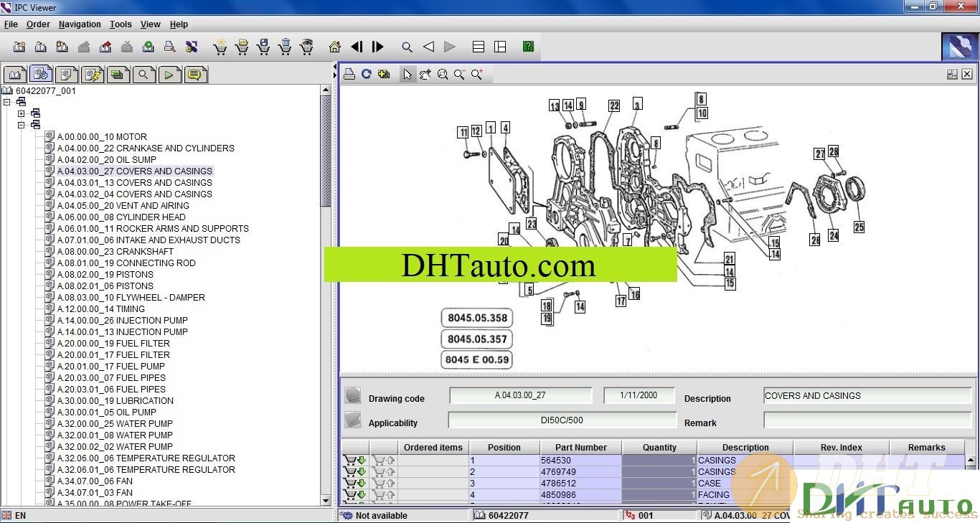Screen dimensions: 980x523
Task: Click the delete order cart icon with the trash bin
Action: 285,47
